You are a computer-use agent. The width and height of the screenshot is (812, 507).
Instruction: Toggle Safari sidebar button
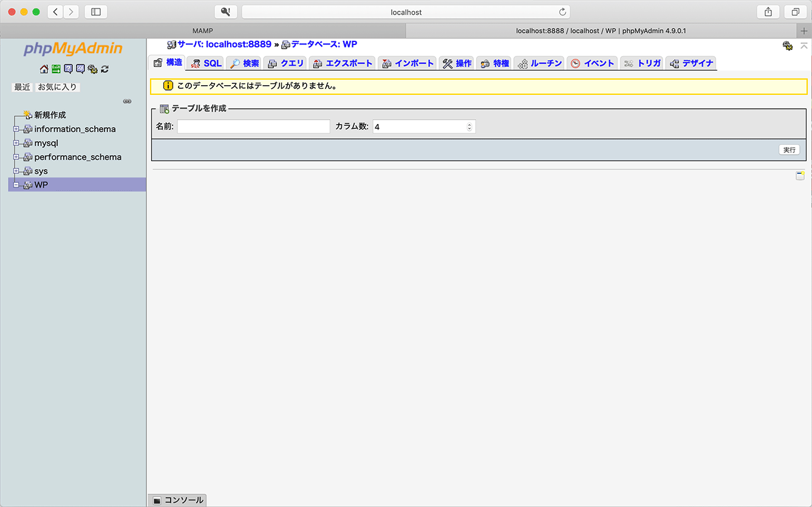click(x=96, y=12)
